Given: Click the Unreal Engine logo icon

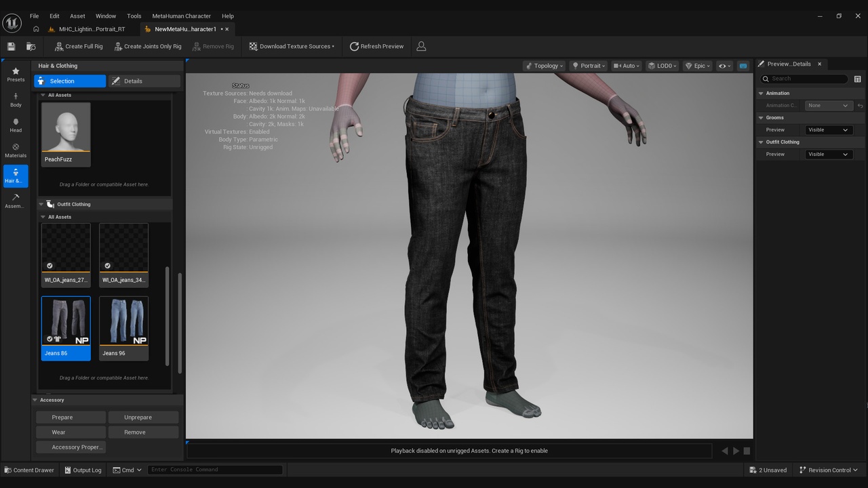Looking at the screenshot, I should (12, 22).
